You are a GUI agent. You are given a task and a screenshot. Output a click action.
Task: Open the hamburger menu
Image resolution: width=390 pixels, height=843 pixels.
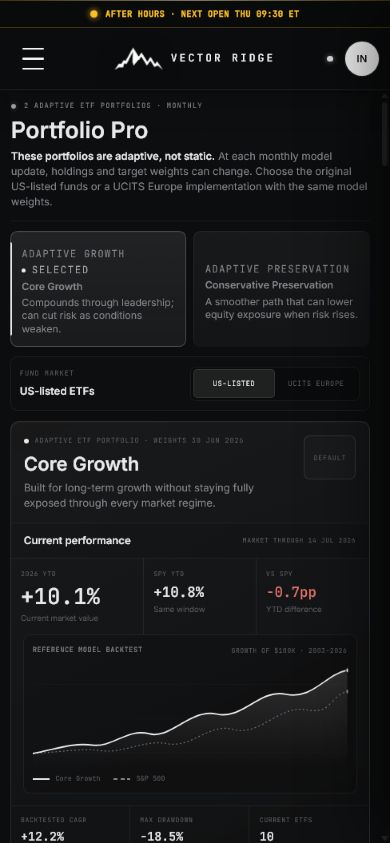click(33, 59)
